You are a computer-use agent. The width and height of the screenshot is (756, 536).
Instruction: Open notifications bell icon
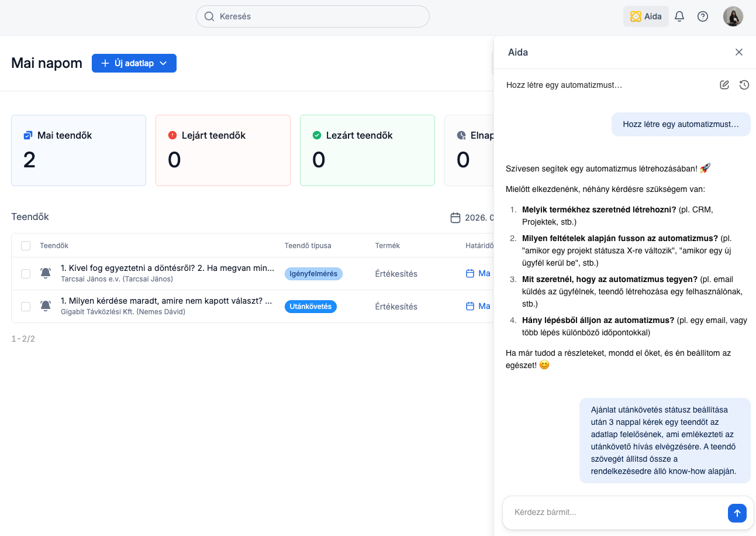[x=679, y=16]
